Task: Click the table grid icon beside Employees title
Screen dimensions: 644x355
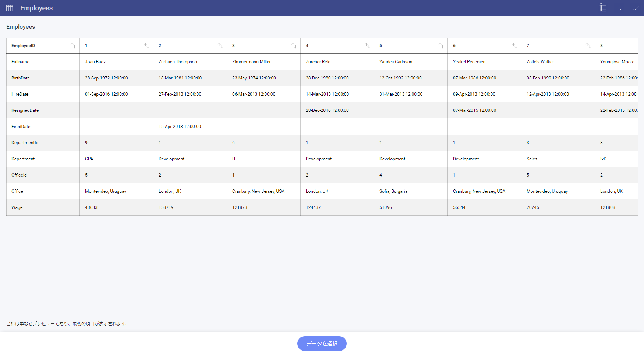Action: tap(10, 8)
